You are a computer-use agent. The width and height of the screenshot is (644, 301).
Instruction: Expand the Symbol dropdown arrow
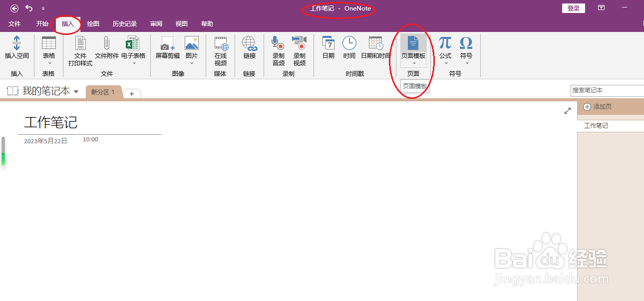point(466,63)
